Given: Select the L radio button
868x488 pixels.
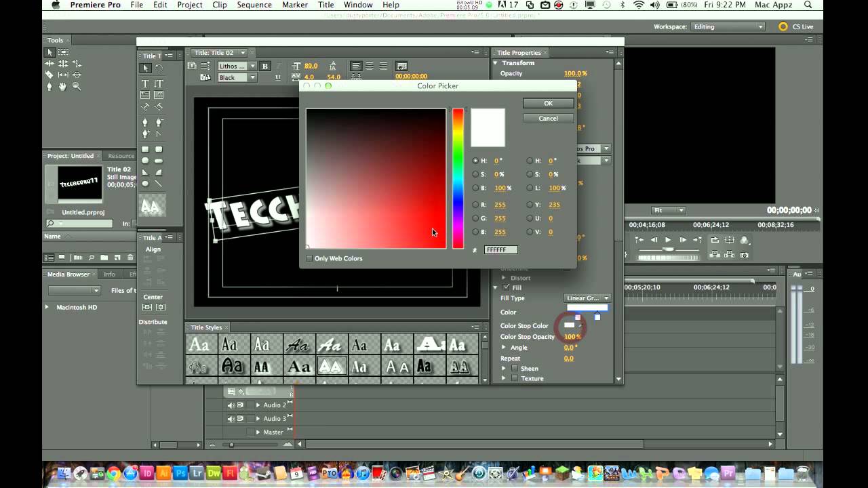Looking at the screenshot, I should [530, 188].
